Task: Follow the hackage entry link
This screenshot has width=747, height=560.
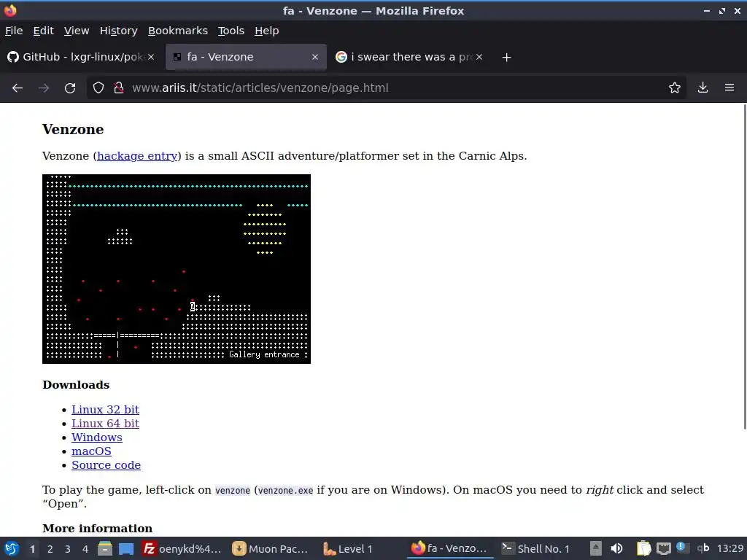Action: (137, 156)
